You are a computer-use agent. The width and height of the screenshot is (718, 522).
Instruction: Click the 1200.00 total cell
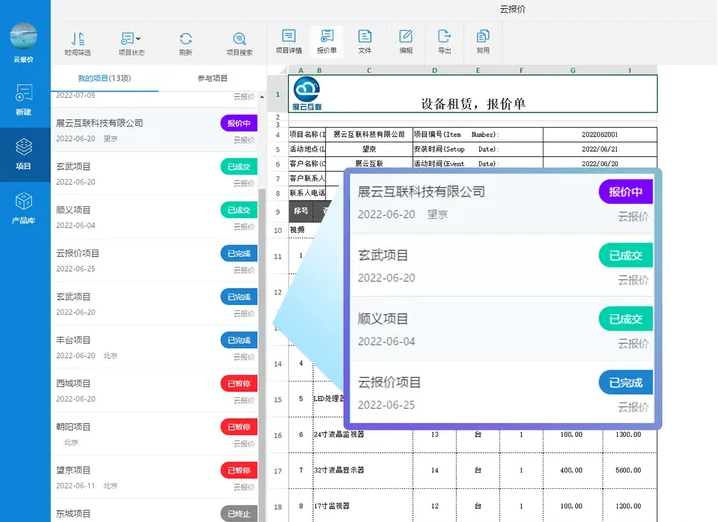click(x=629, y=506)
